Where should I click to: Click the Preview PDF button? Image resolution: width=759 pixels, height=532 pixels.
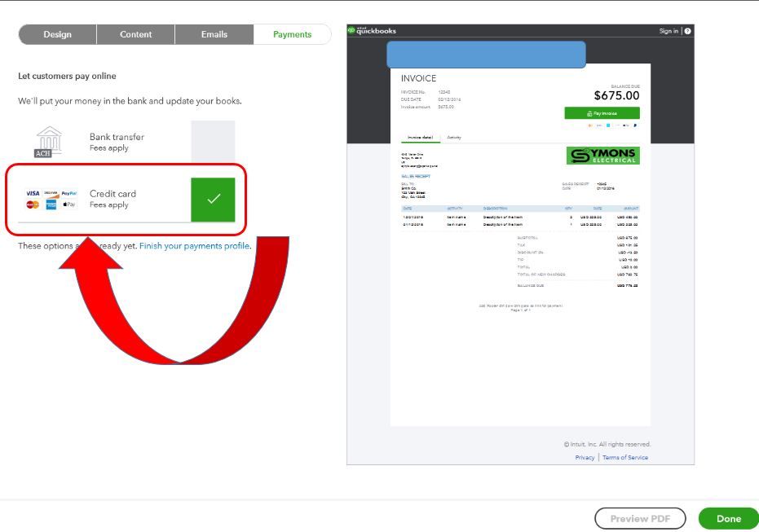click(640, 518)
